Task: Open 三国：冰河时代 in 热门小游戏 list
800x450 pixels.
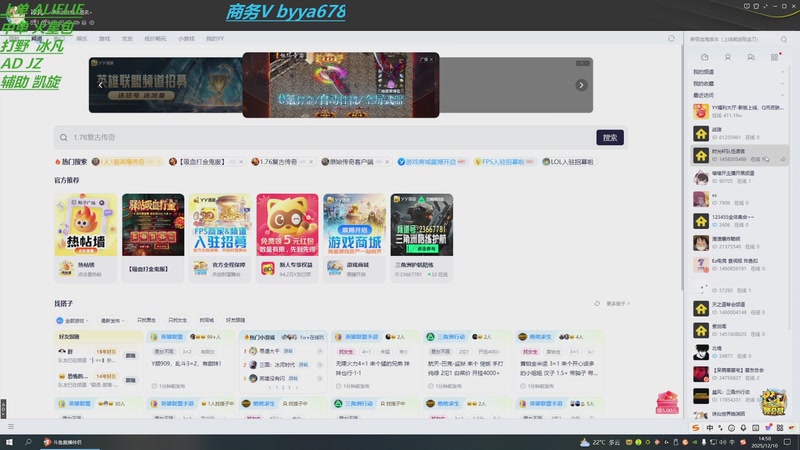Action: (283, 364)
